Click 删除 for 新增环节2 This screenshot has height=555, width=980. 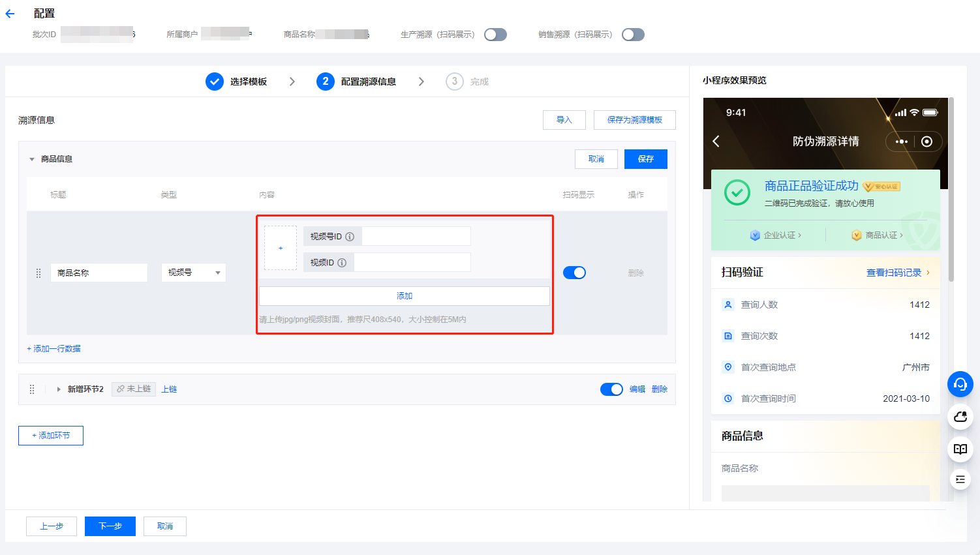coord(660,389)
